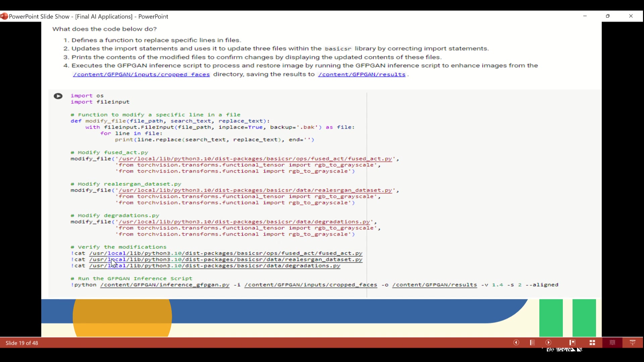Select Reading View book icon
This screenshot has width=644, height=362.
pos(612,343)
